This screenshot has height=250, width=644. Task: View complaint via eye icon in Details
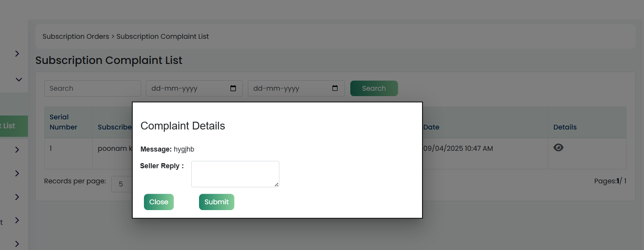(558, 147)
